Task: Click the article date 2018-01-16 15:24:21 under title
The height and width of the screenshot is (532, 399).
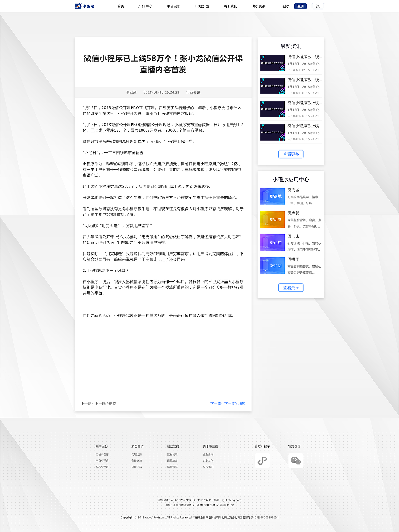Action: 161,93
